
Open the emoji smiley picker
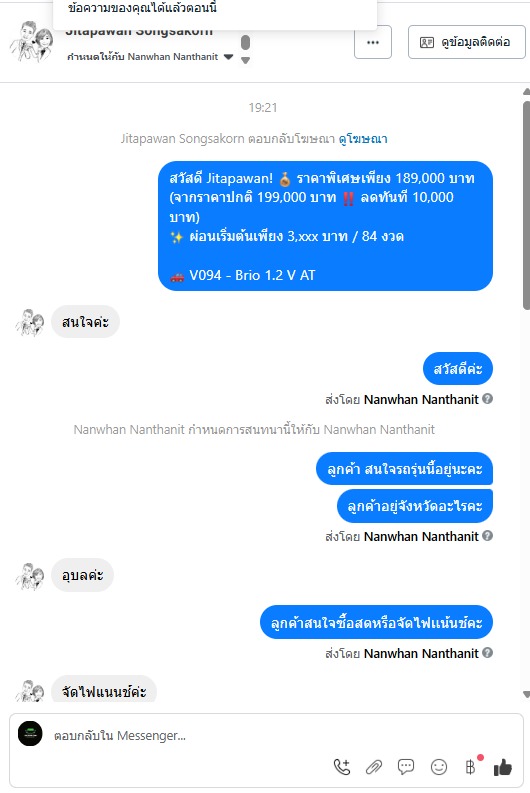pyautogui.click(x=438, y=767)
